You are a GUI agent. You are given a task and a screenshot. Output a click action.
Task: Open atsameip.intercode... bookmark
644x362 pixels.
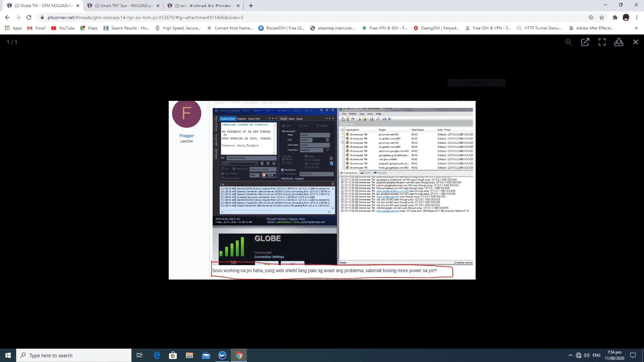(333, 28)
